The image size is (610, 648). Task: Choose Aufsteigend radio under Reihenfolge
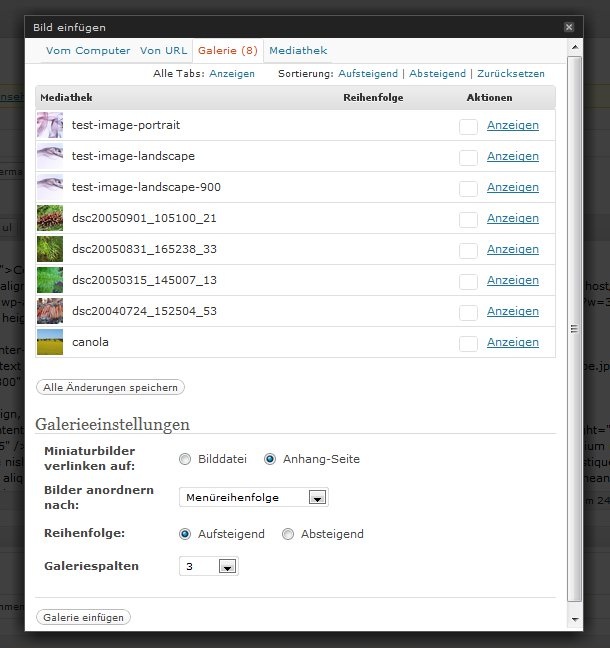pos(185,534)
